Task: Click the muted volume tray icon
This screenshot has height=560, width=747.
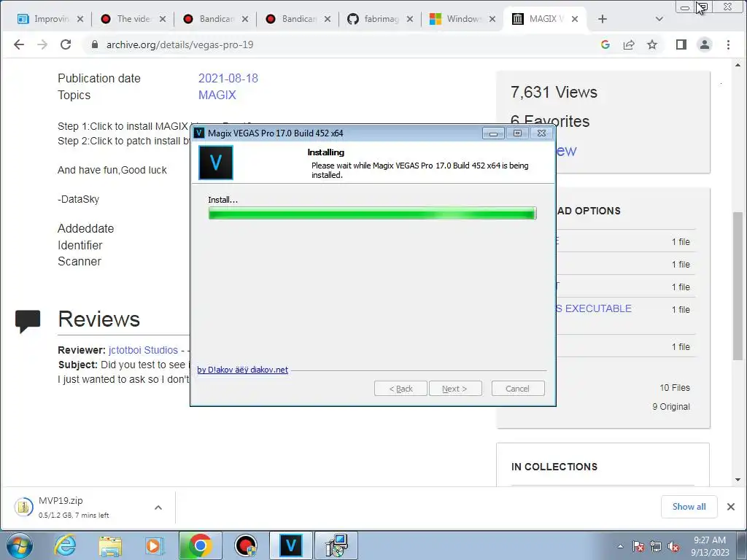Action: point(673,546)
